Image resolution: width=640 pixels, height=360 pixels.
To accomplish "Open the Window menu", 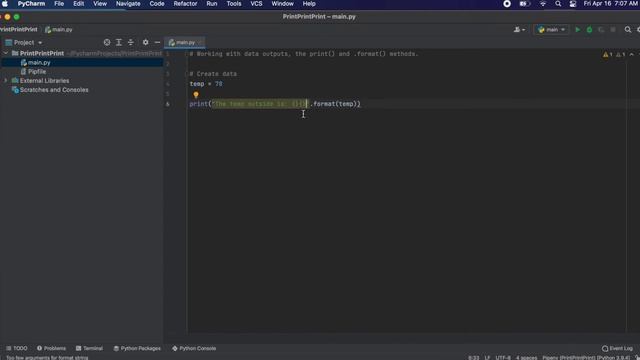I will 282,4.
